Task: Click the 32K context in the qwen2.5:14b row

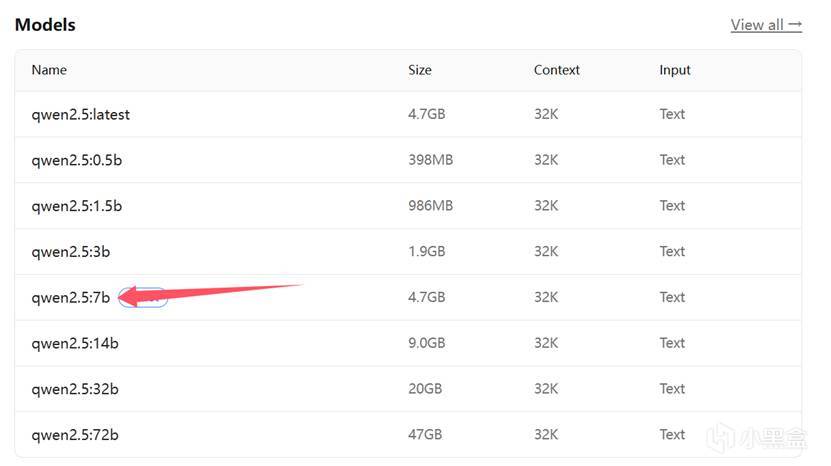Action: (x=546, y=343)
